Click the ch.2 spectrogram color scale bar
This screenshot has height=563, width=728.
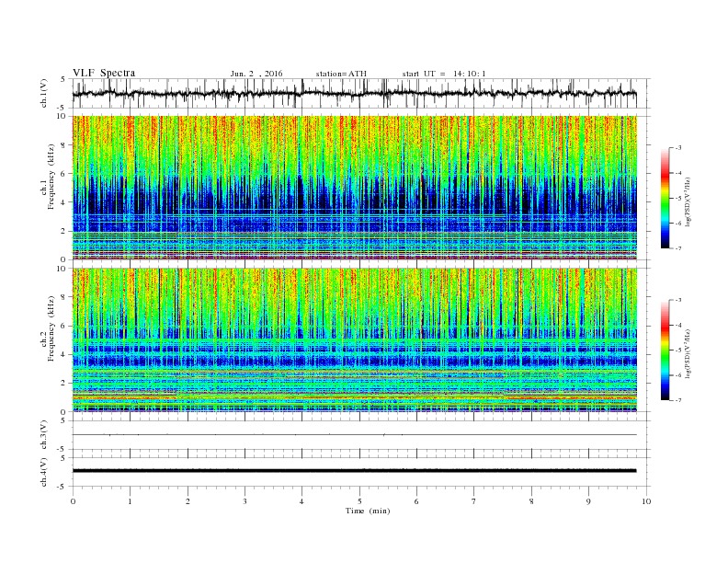pyautogui.click(x=665, y=350)
